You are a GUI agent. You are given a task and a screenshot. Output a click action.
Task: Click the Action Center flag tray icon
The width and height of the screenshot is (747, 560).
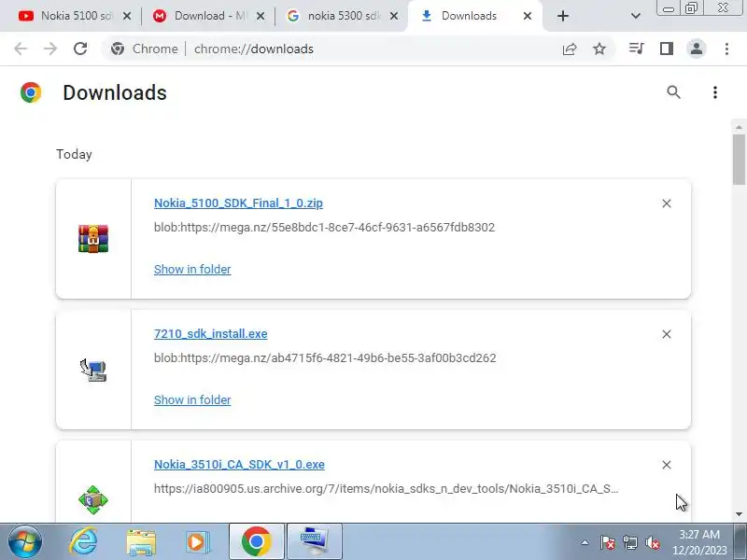[607, 542]
